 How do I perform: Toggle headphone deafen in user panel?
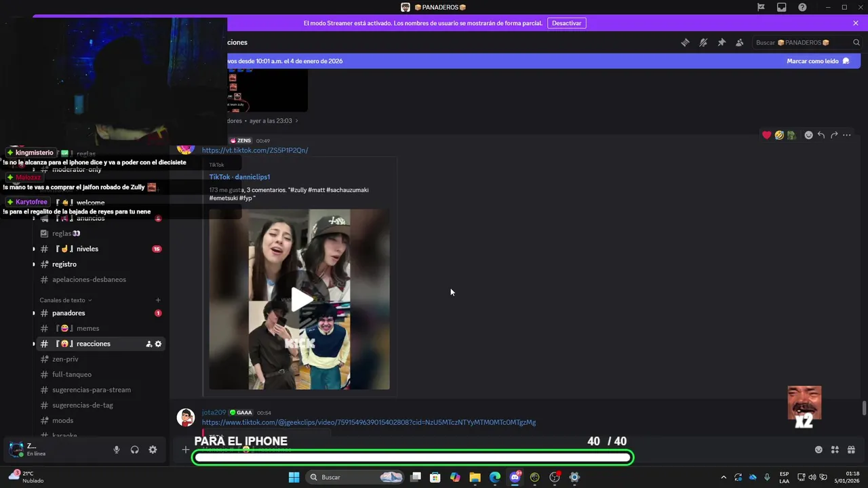[x=134, y=449]
